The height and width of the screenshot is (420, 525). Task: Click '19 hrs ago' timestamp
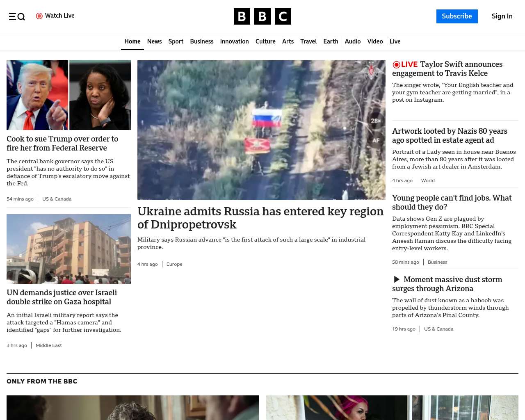coord(404,329)
